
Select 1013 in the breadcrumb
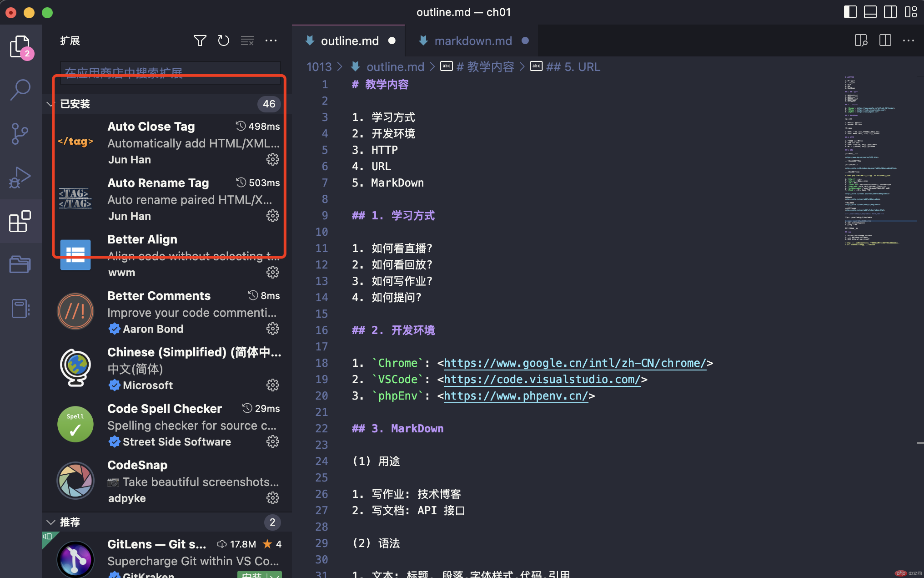(x=319, y=67)
